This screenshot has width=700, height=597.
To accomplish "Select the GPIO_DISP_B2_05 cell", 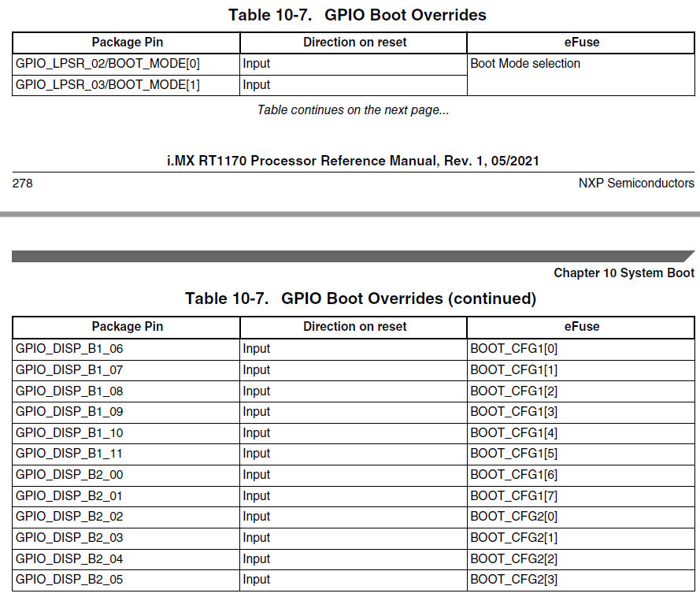I will point(126,580).
